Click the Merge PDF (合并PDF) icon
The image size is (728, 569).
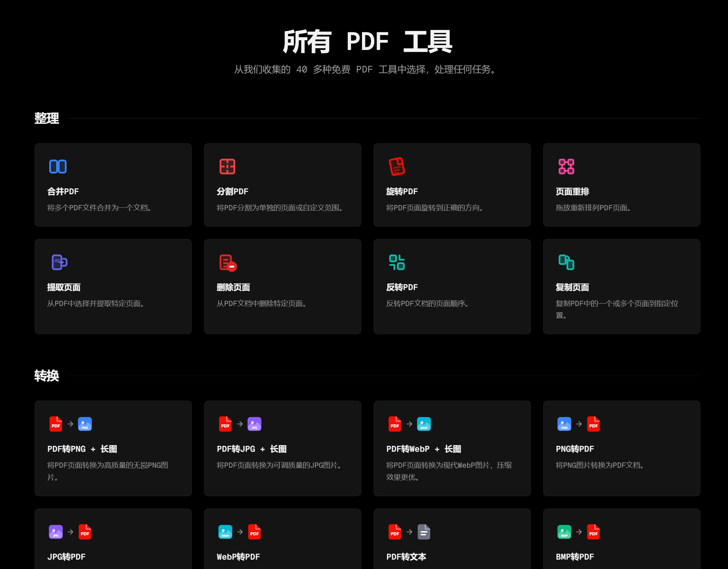[x=58, y=167]
